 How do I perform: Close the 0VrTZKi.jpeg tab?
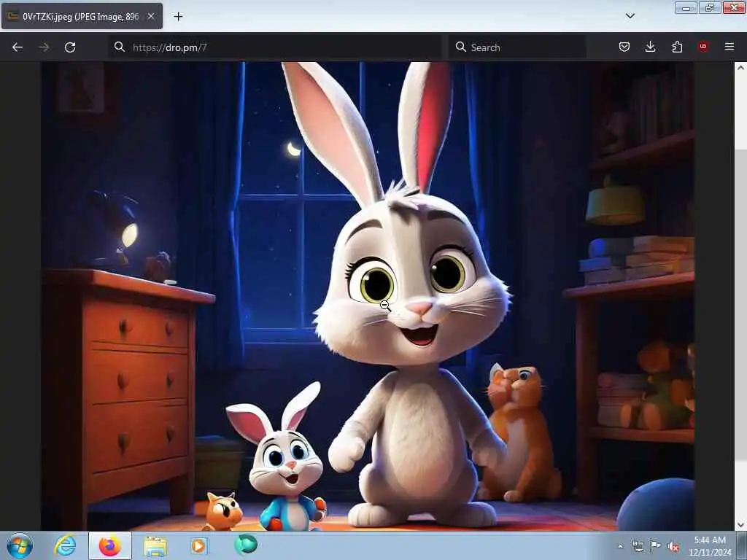coord(150,17)
